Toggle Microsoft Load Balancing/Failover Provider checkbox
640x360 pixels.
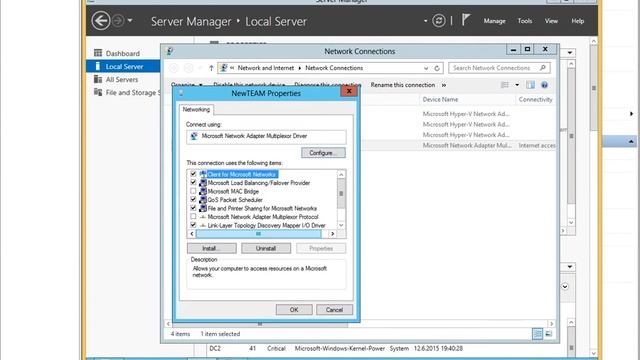(193, 182)
